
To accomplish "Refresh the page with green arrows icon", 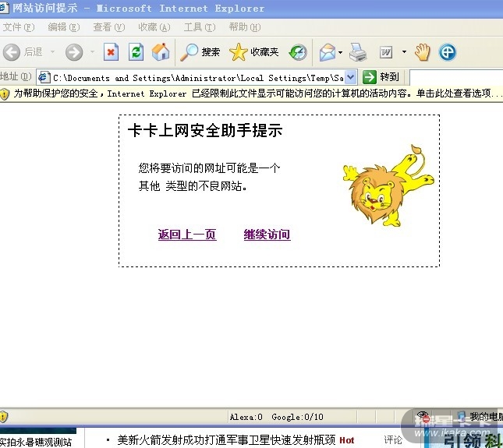I will [x=136, y=52].
